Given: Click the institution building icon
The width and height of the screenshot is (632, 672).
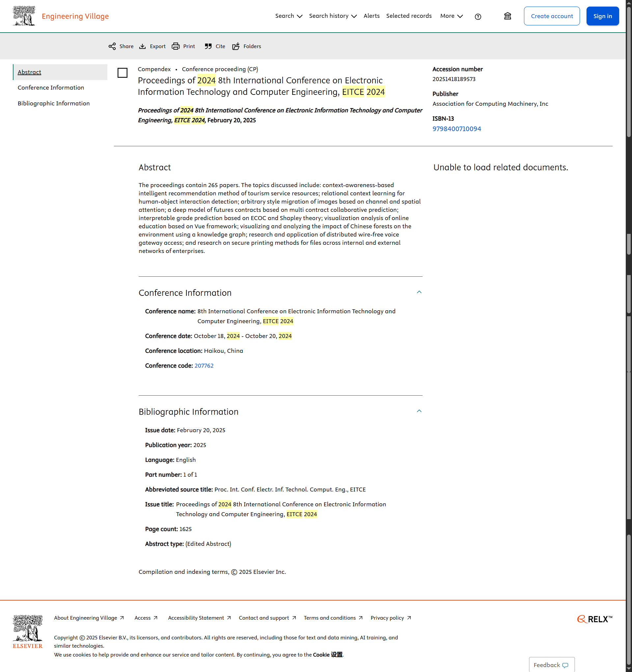Looking at the screenshot, I should [x=507, y=16].
